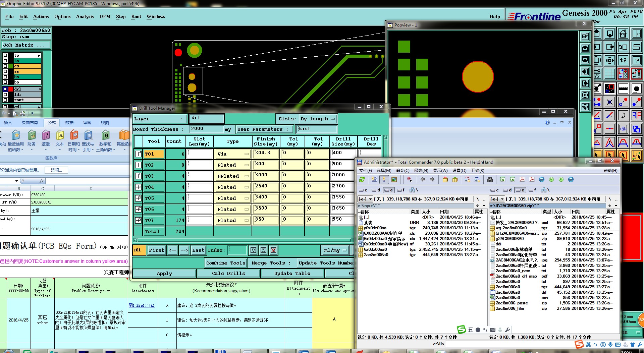Open the Financial functions book icon in Excel

32,139
